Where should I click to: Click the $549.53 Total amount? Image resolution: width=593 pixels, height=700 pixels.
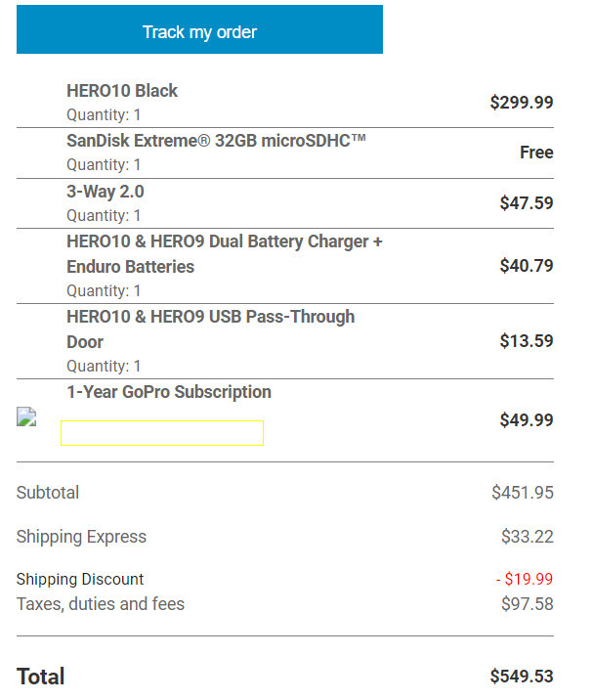click(x=522, y=676)
